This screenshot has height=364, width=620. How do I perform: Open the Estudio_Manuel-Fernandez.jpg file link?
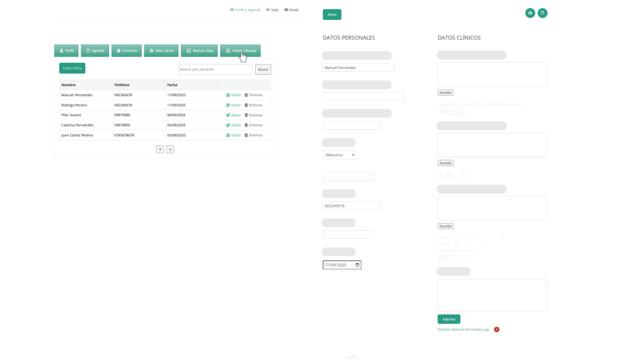pyautogui.click(x=463, y=330)
